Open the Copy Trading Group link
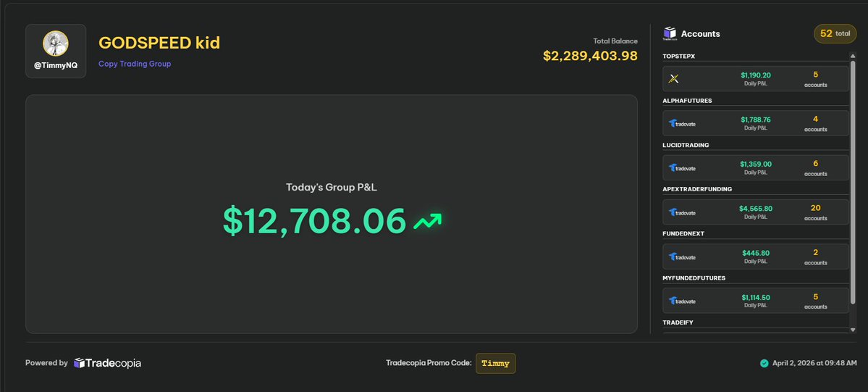This screenshot has width=868, height=392. (135, 64)
